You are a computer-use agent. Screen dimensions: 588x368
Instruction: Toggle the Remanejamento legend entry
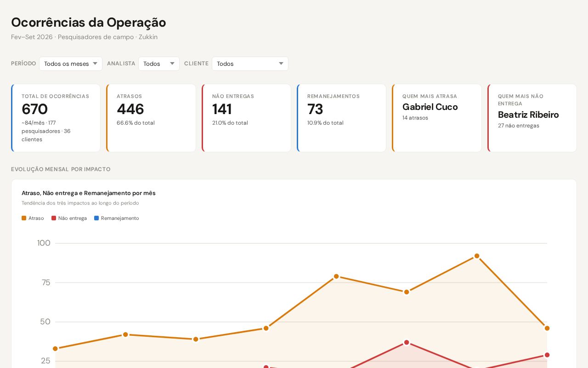pos(117,218)
